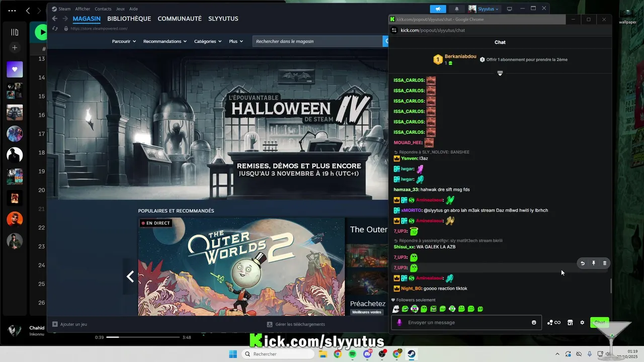Delete the hovered 7_UP3 chat message
Viewport: 644px width, 362px height.
pyautogui.click(x=605, y=263)
